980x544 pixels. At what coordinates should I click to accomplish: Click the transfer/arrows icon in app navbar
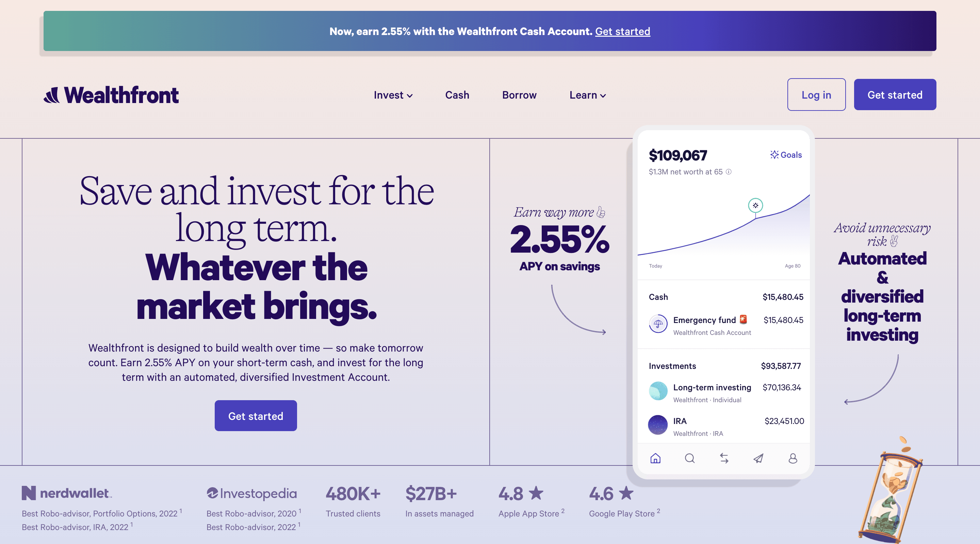[x=723, y=458]
